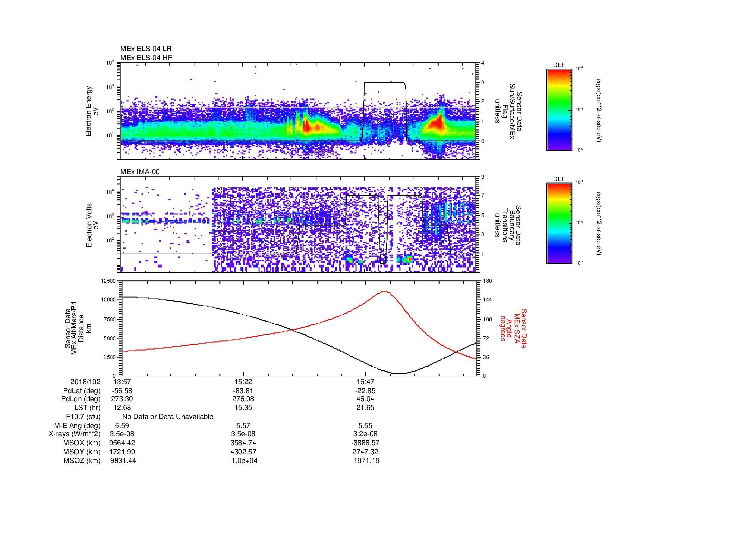Click the 'PdLat (deg)' row label

[x=82, y=391]
